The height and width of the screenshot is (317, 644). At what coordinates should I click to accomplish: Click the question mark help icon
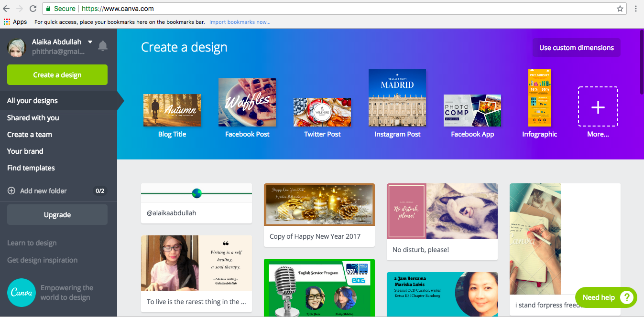click(626, 297)
